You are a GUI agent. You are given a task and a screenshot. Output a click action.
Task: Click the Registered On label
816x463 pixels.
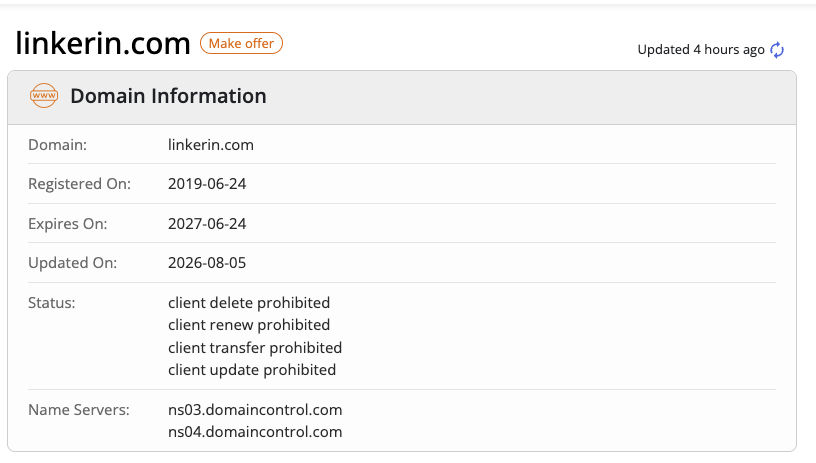(79, 184)
